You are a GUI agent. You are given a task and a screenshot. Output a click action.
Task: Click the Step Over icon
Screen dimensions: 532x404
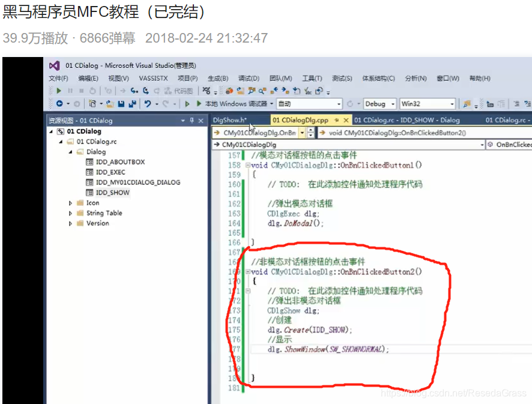click(x=146, y=91)
